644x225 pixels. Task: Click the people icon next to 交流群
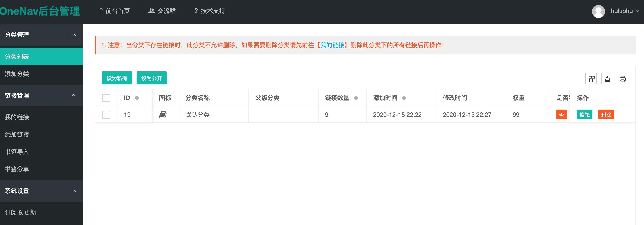(151, 10)
